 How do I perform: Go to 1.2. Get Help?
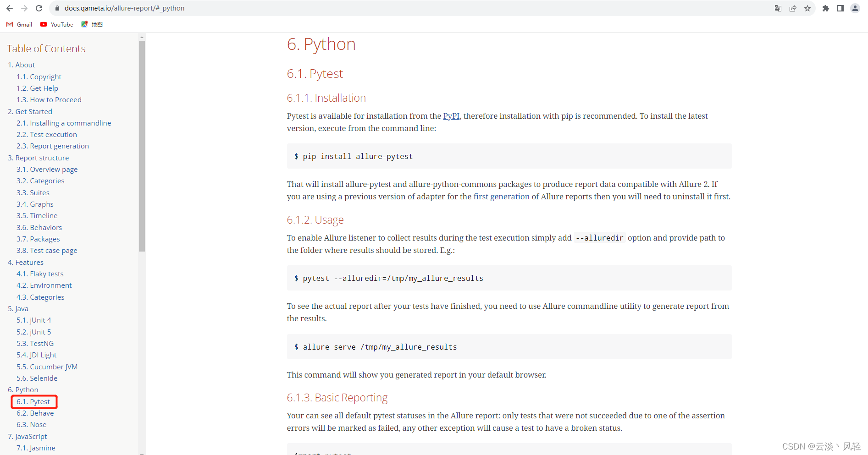coord(37,88)
